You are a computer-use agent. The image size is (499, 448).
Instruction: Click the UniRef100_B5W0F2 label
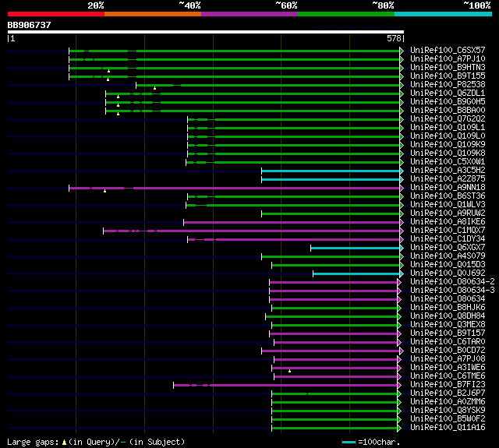click(x=448, y=419)
